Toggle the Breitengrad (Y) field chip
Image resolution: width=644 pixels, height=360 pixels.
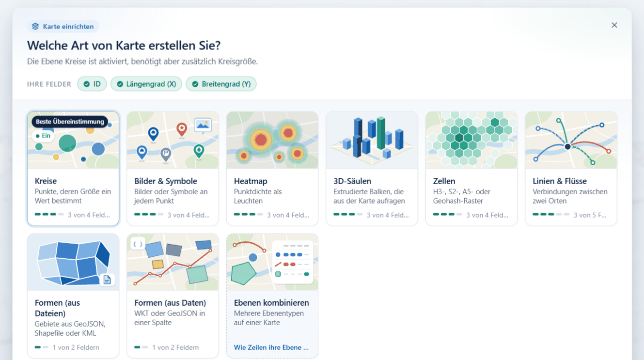[x=221, y=84]
